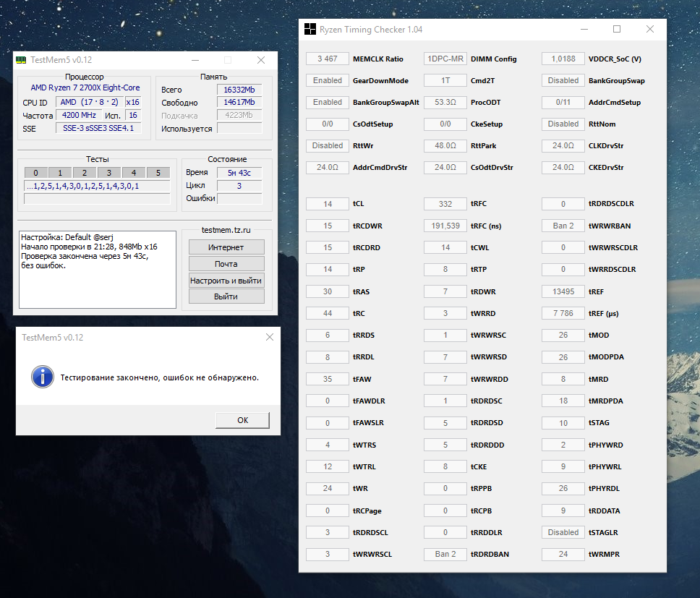This screenshot has height=598, width=700.
Task: Click the VDDCR_SoC value 1,0188
Action: pos(563,59)
